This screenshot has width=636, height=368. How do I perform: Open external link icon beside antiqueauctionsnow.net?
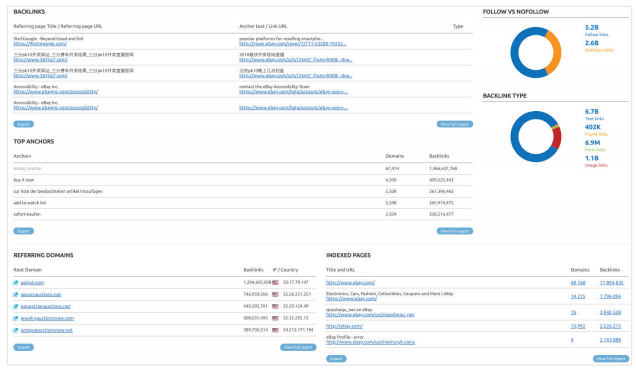coord(15,330)
